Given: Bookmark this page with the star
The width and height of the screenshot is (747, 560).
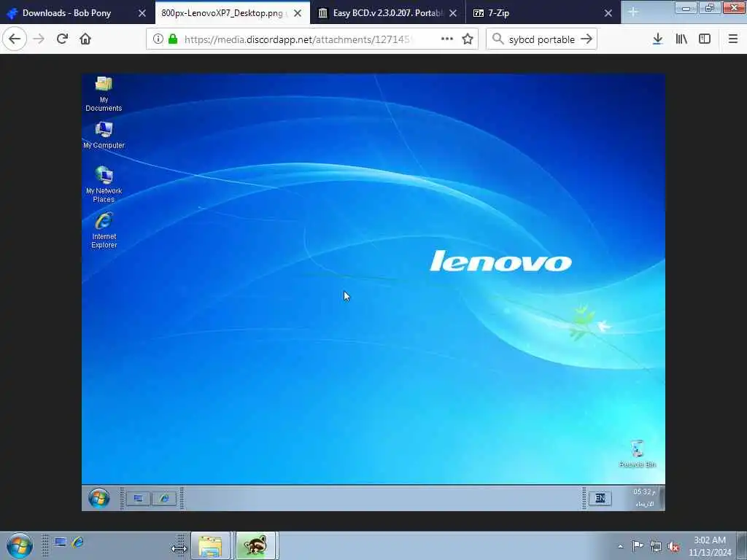Looking at the screenshot, I should 468,39.
